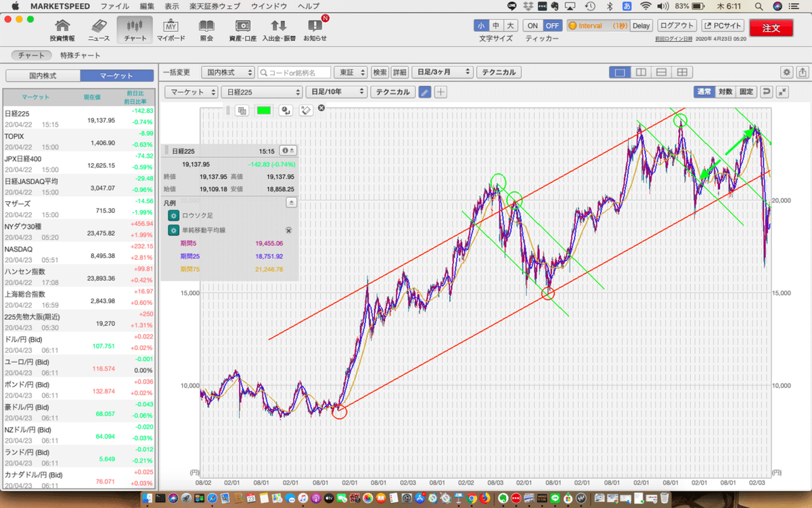Open 単純移動平均線 settings gear
Viewport: 812px width, 508px height.
click(x=173, y=230)
